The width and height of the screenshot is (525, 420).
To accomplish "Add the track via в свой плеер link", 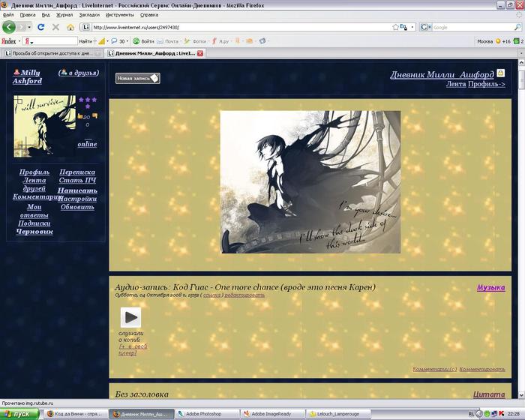I will pyautogui.click(x=133, y=349).
